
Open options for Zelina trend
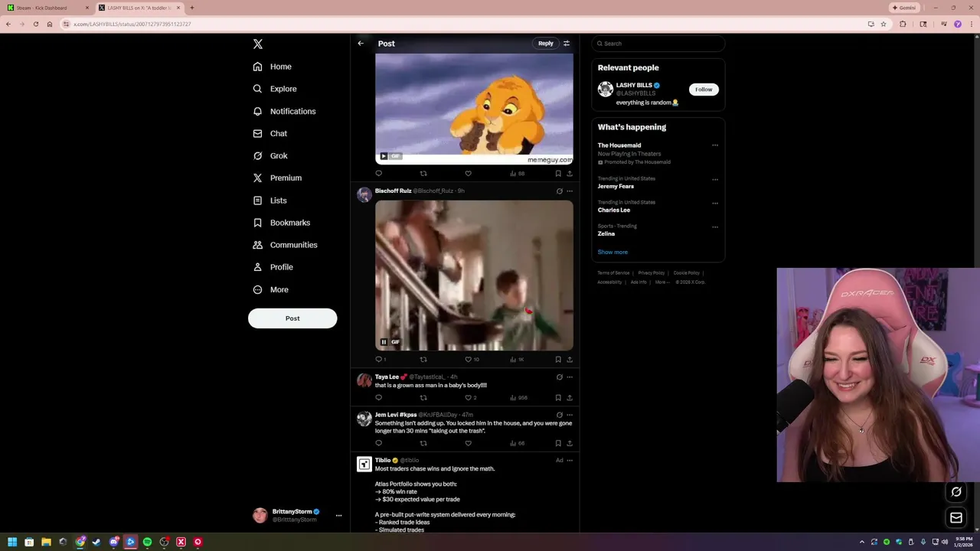tap(715, 227)
